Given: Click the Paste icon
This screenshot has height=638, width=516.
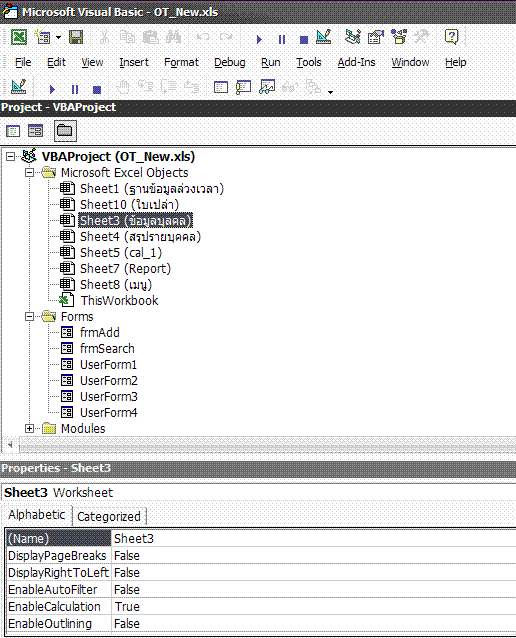Looking at the screenshot, I should pyautogui.click(x=151, y=37).
